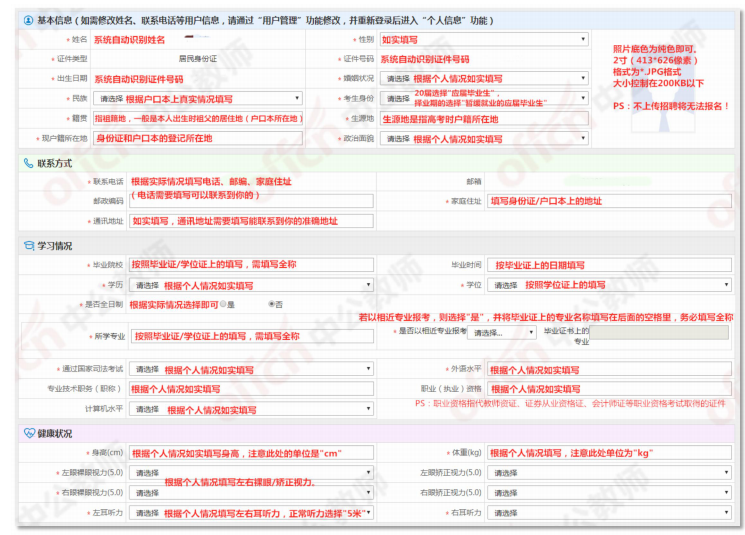Screen dimensions: 745x535
Task: Select the 是 radio for 是否全日制
Action: click(x=223, y=304)
